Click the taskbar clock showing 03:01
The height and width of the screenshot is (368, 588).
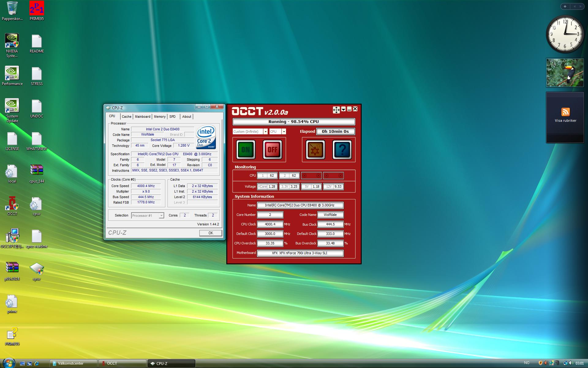(x=579, y=363)
